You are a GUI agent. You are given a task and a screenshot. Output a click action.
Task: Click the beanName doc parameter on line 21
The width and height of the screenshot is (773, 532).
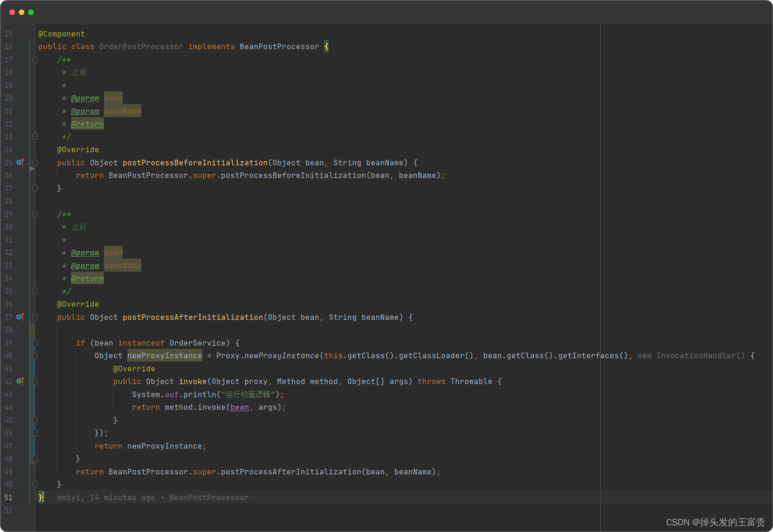pyautogui.click(x=123, y=111)
